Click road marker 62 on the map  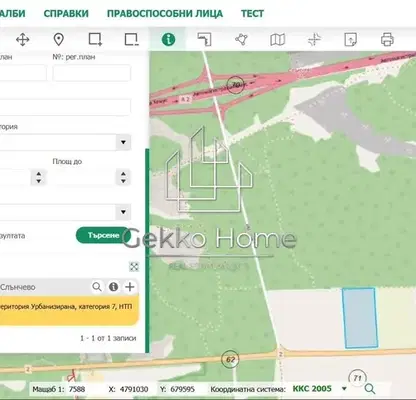tap(230, 360)
